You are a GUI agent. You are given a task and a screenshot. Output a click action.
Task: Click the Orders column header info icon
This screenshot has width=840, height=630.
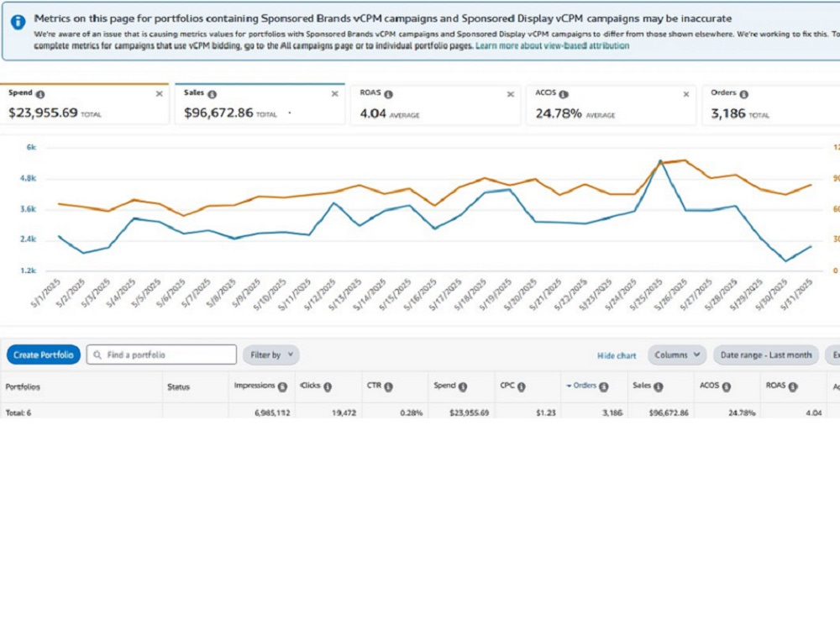pos(604,386)
